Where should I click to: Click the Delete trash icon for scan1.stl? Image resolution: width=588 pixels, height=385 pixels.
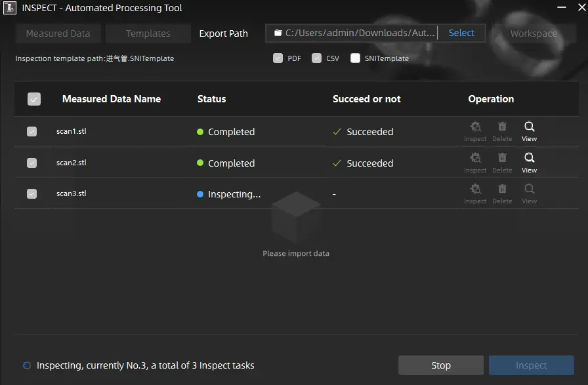tap(502, 127)
